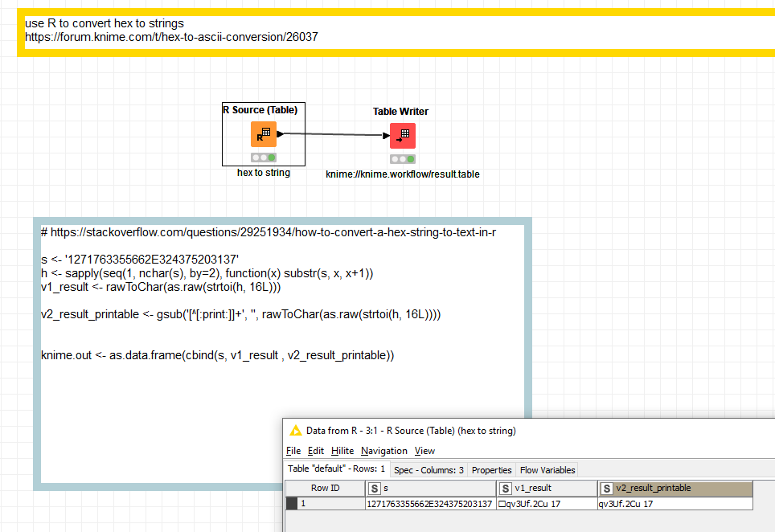
Task: Select the R Source (Table) node icon
Action: pos(263,135)
